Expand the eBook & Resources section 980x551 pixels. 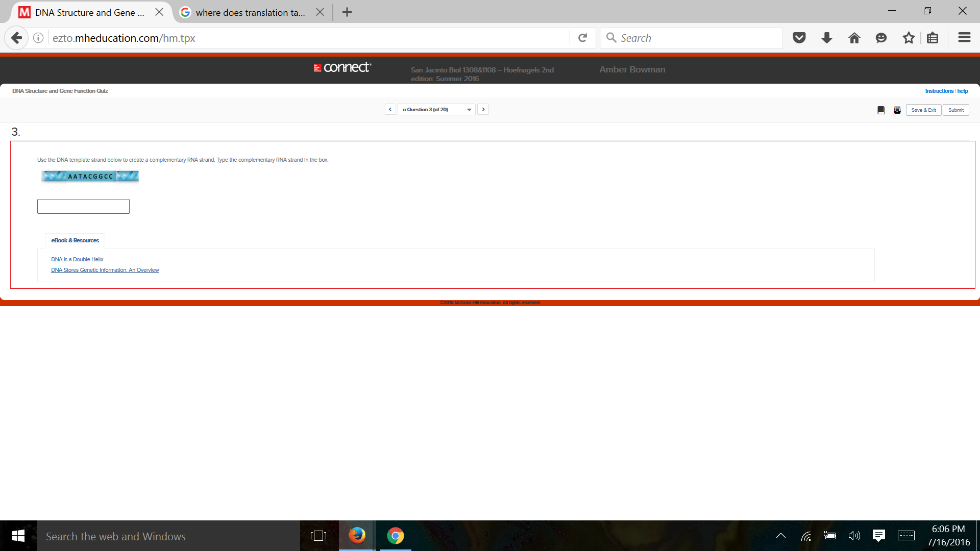coord(75,239)
